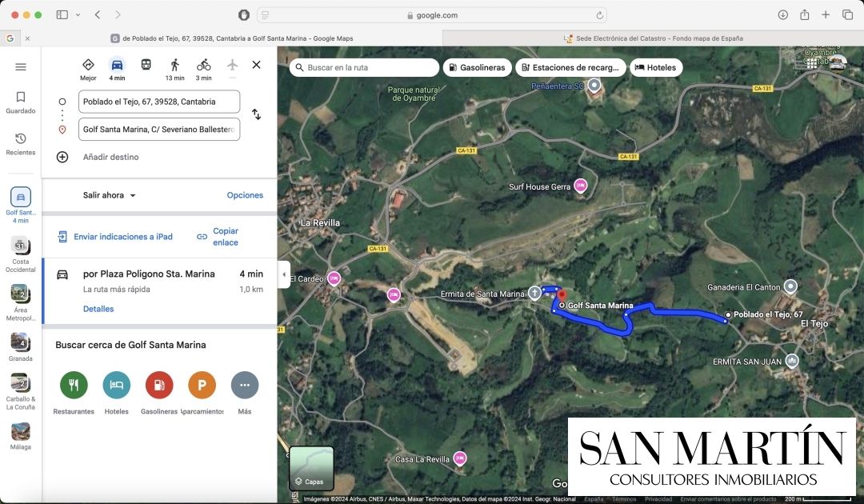Click the El Cardeo map pin

(334, 278)
